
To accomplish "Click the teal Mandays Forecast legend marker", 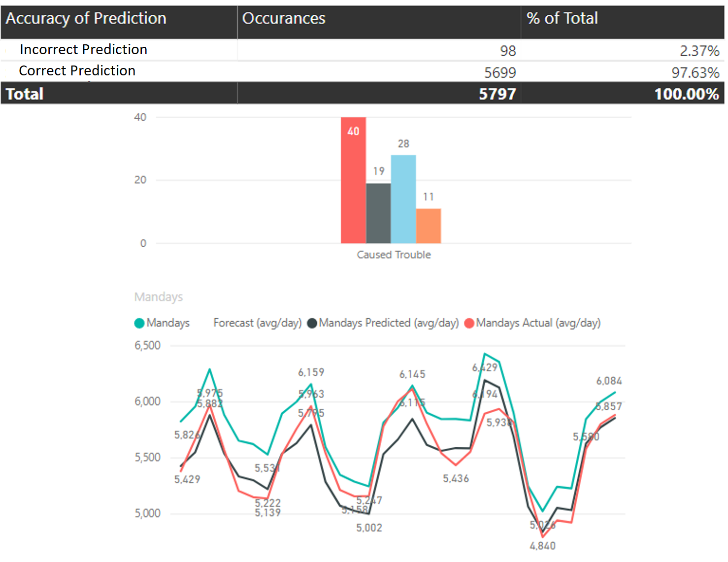I will point(139,323).
